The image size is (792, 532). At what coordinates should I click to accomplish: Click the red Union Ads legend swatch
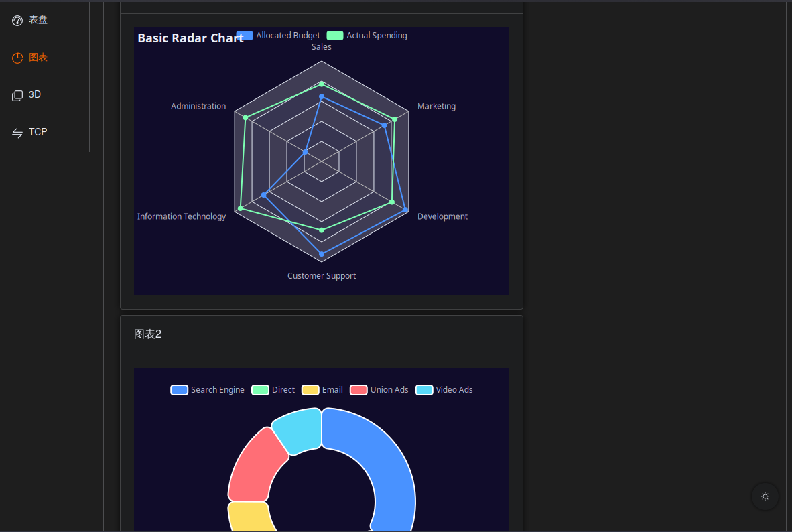[x=358, y=389]
